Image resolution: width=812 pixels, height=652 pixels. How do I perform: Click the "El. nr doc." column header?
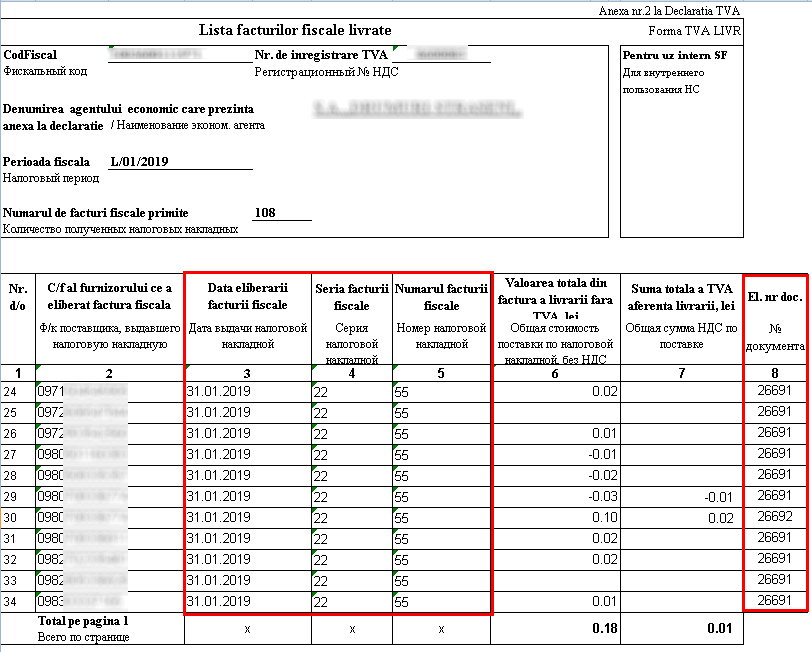(775, 297)
